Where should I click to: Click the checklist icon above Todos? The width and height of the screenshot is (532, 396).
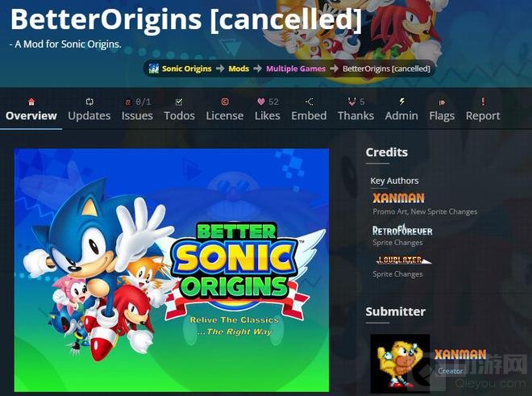(x=179, y=102)
